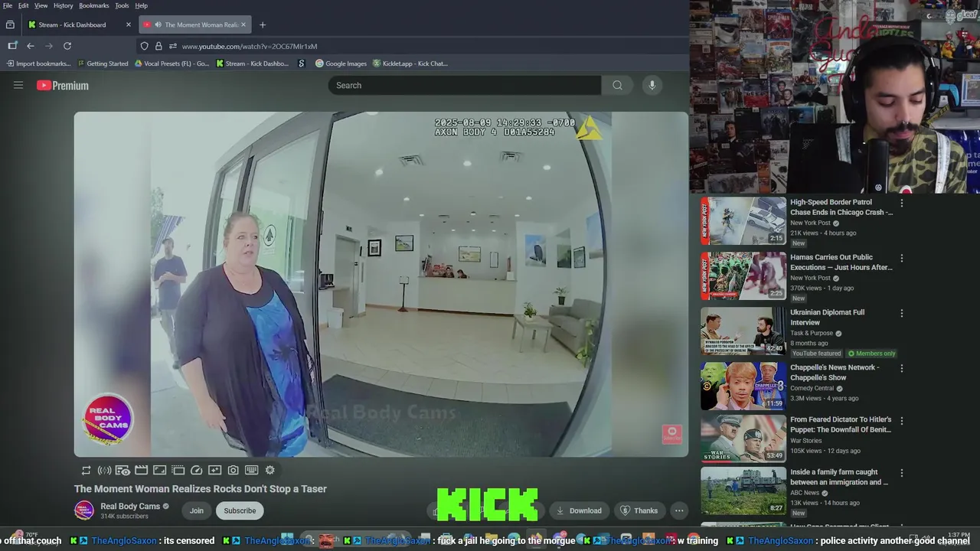The image size is (980, 551).
Task: Open the YouTube guide hamburger menu
Action: 18,85
